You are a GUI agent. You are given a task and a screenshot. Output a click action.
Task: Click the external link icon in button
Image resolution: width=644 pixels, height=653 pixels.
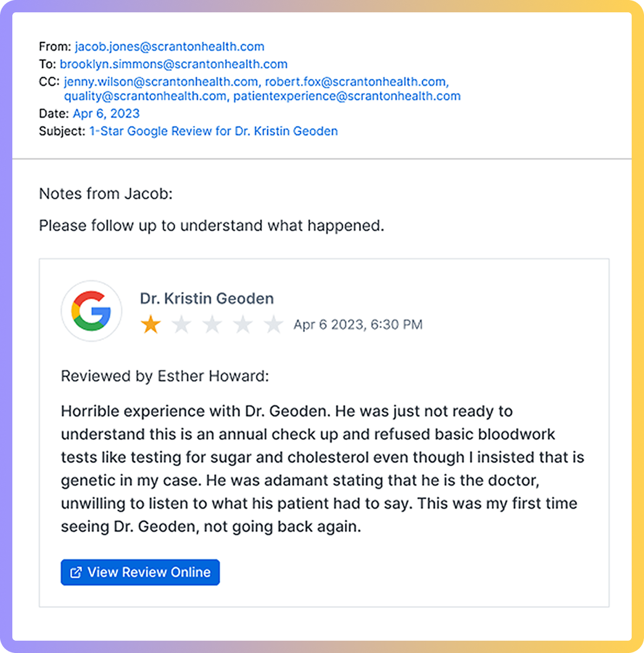point(76,572)
